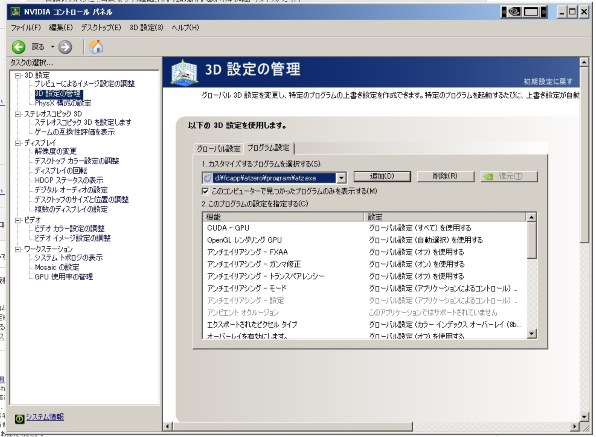The height and width of the screenshot is (437, 596).
Task: Switch to the グローバル設定 tab
Action: pyautogui.click(x=218, y=149)
